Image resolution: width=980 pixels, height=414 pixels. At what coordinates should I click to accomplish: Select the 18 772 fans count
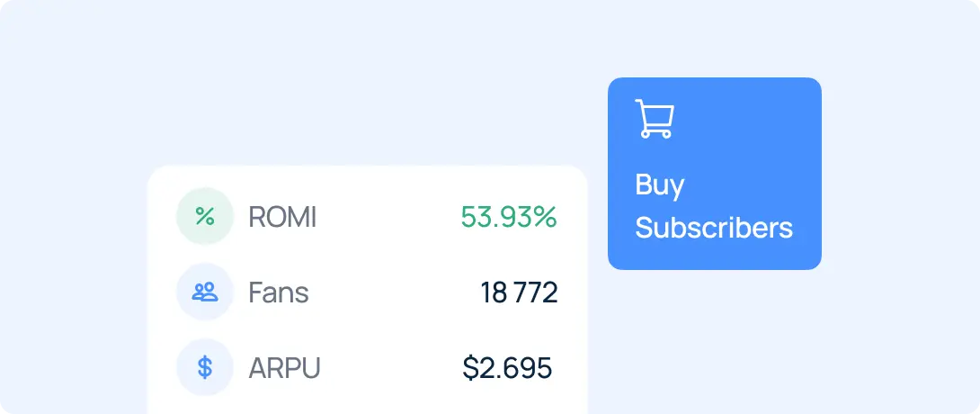coord(519,292)
